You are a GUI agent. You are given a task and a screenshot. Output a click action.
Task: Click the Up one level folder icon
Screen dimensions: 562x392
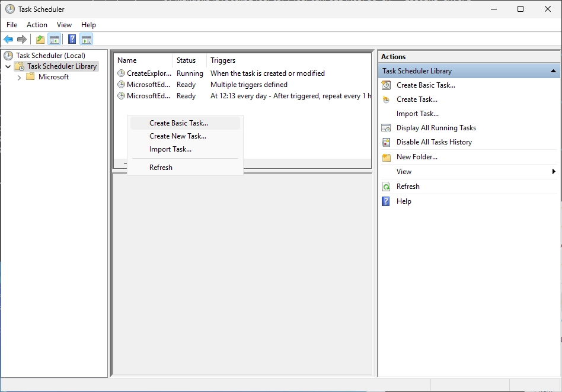tap(40, 40)
